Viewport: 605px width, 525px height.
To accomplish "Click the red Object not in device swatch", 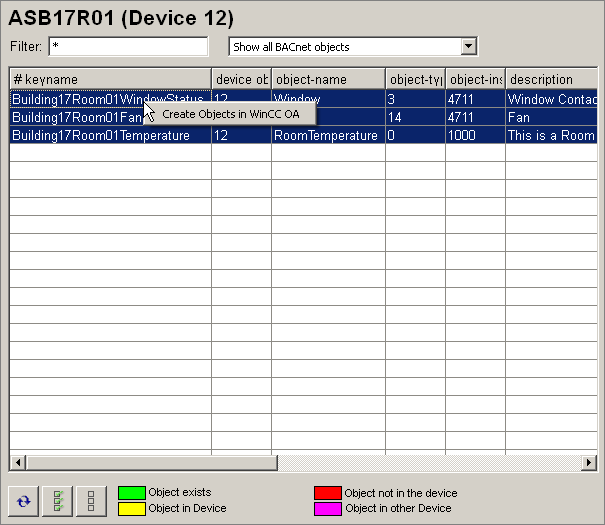I will (x=328, y=493).
